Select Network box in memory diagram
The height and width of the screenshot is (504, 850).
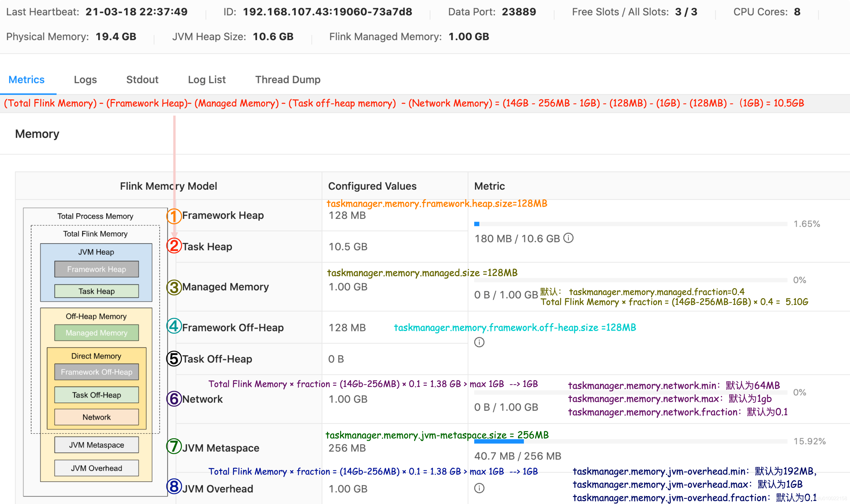tap(96, 417)
